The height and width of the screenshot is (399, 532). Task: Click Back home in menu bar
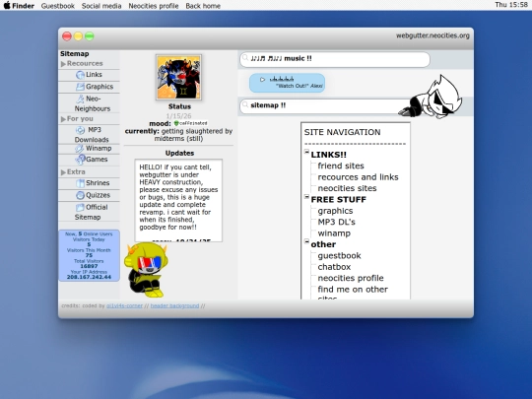click(x=203, y=6)
